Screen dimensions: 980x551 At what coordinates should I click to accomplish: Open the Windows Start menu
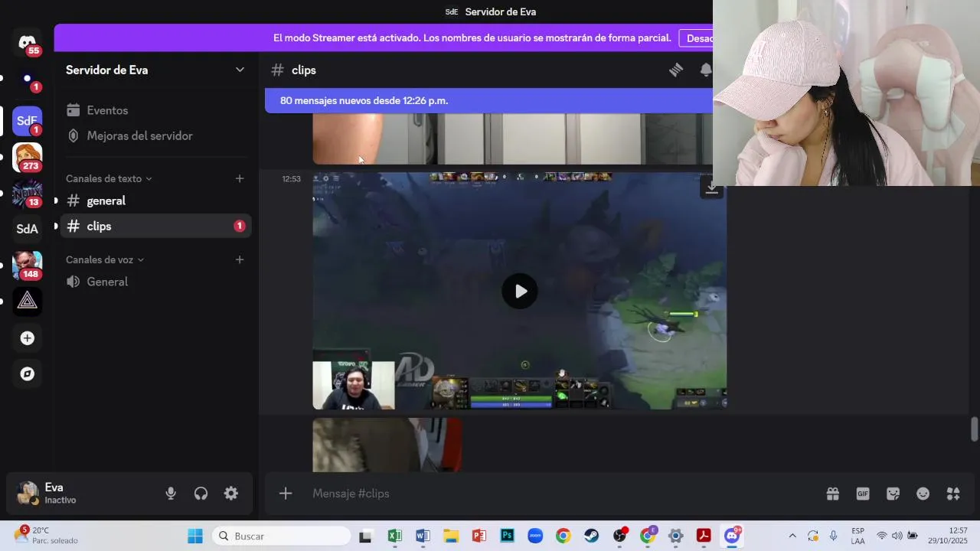(x=195, y=536)
